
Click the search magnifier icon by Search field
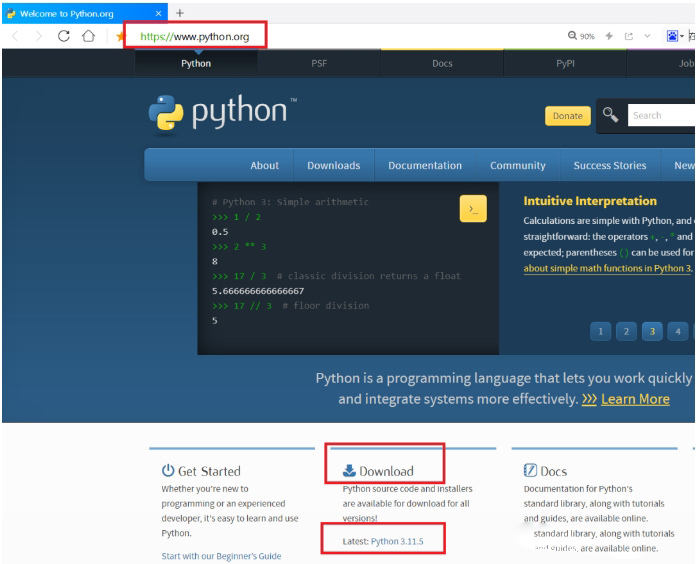pyautogui.click(x=610, y=115)
